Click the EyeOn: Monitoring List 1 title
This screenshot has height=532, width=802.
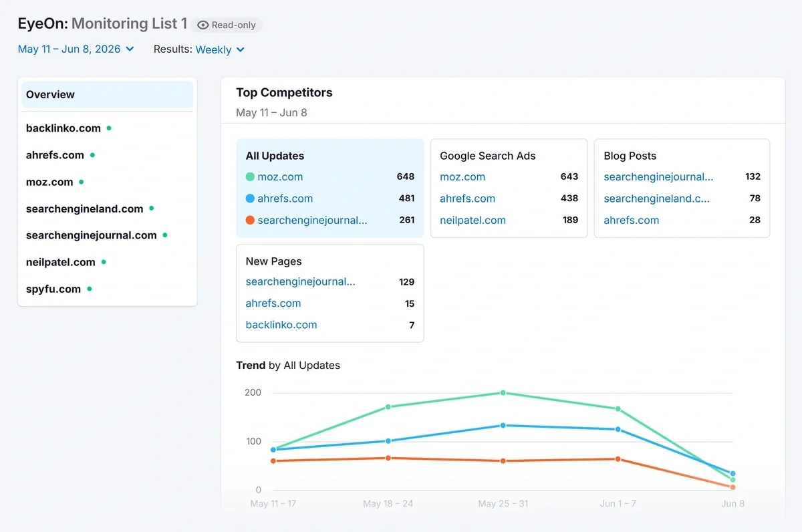(x=102, y=23)
